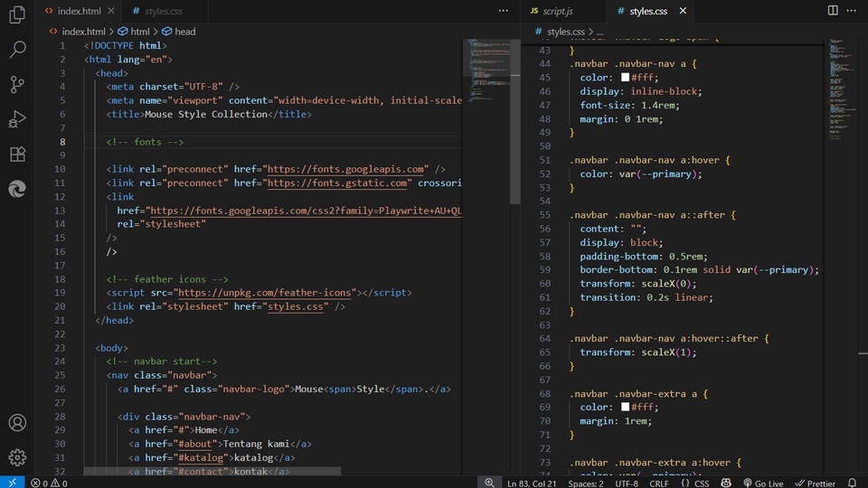Open the Run and Debug view
The height and width of the screenshot is (488, 868).
[x=17, y=119]
